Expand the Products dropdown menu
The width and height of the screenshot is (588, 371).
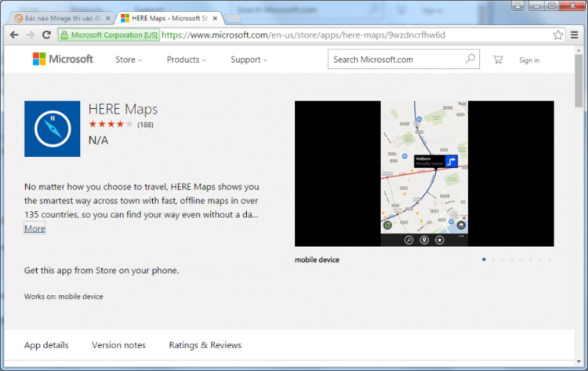point(187,60)
